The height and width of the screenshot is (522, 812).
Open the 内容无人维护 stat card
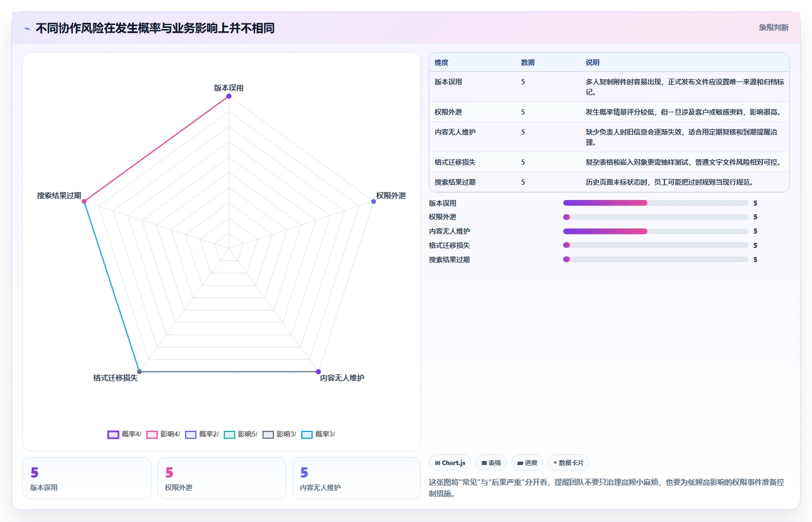356,478
